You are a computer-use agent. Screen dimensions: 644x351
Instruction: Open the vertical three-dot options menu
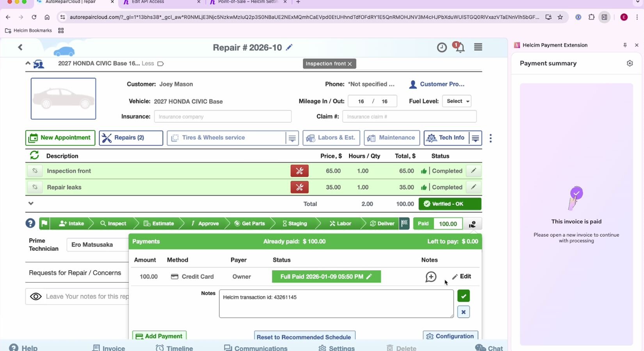click(x=491, y=138)
